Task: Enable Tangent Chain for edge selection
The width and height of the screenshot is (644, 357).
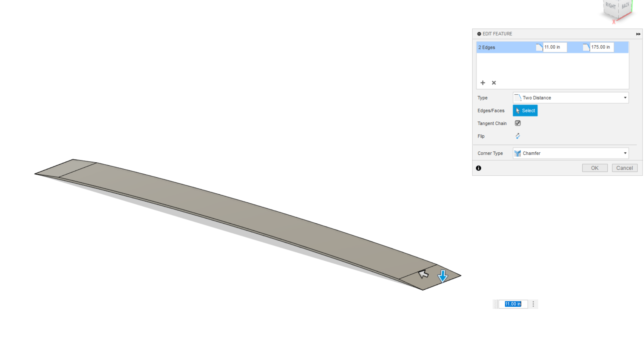Action: [x=517, y=123]
